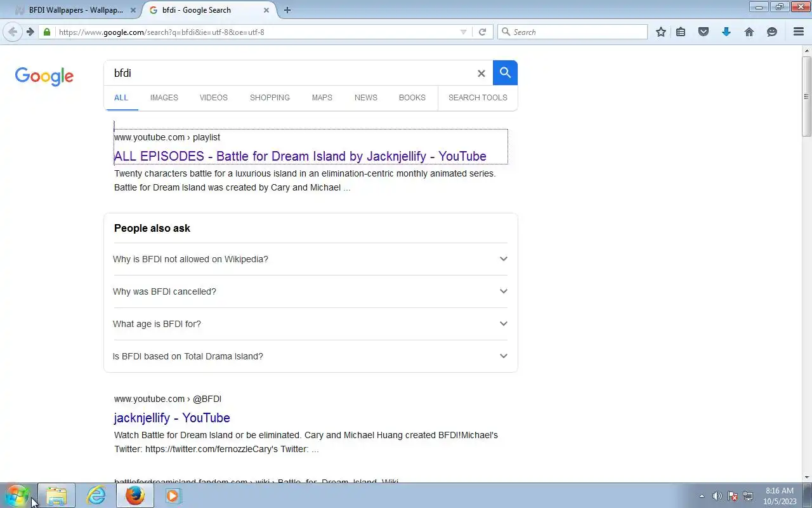Click the Pocket icon in the toolbar
This screenshot has height=508, width=812.
click(704, 32)
